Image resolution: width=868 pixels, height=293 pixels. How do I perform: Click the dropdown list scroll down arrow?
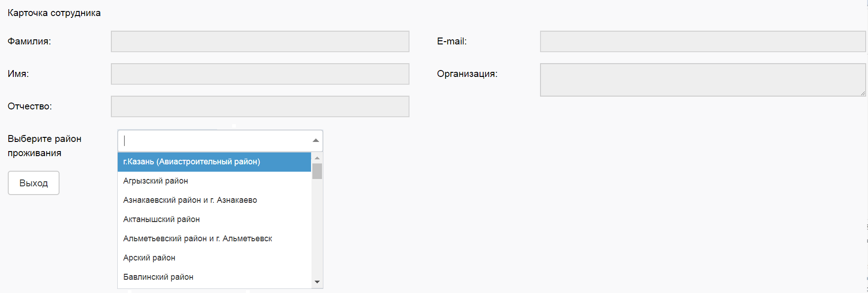coord(317,282)
